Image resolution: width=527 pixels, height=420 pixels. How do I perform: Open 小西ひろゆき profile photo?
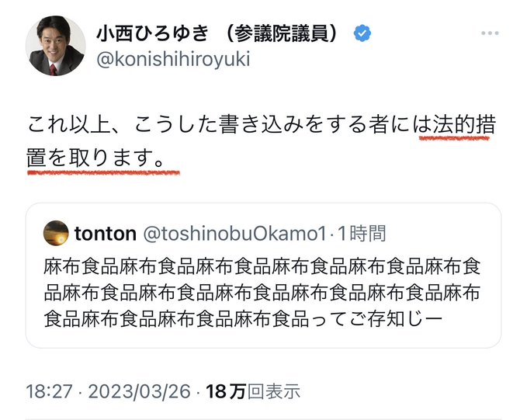pyautogui.click(x=55, y=46)
